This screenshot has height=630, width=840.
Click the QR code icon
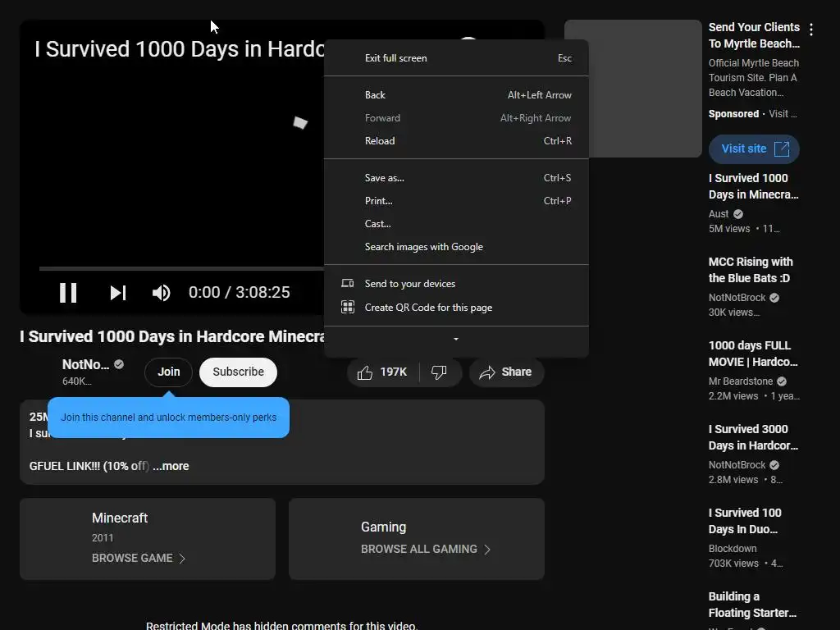click(x=348, y=307)
